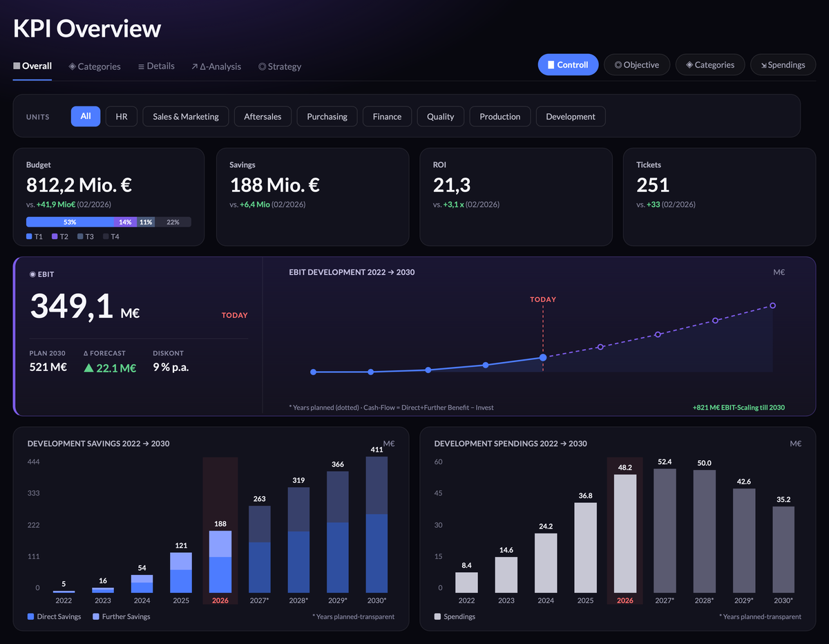This screenshot has height=644, width=829.
Task: Click the Direct Savings legend swatch
Action: pos(31,616)
